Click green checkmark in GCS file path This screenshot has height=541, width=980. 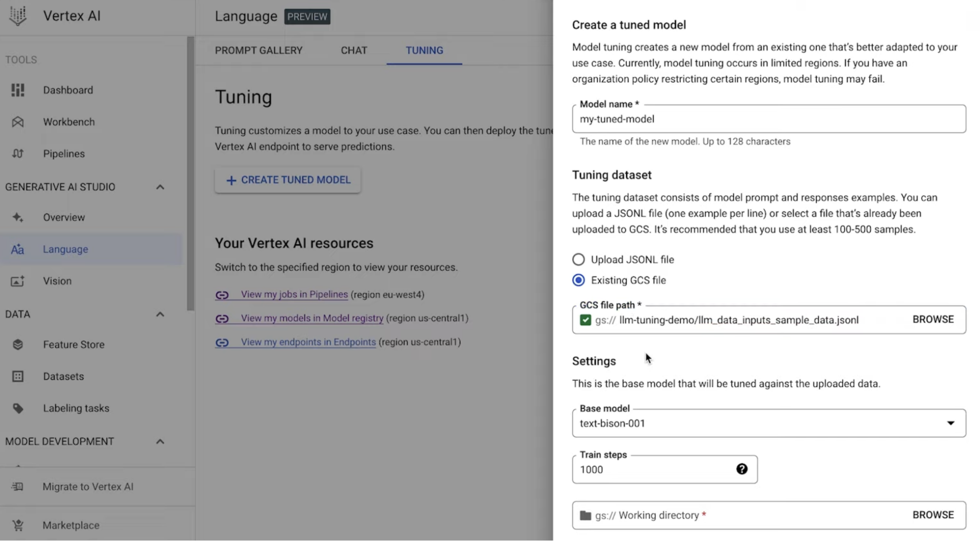(585, 320)
